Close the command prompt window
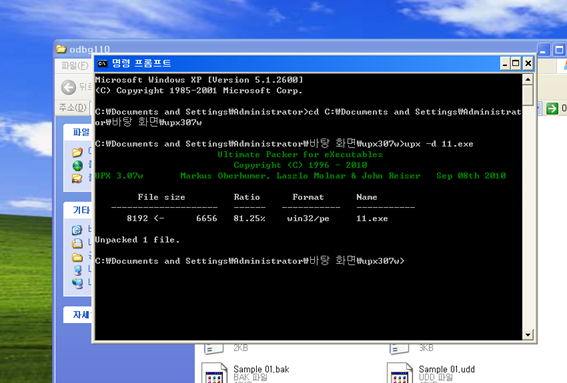 528,64
